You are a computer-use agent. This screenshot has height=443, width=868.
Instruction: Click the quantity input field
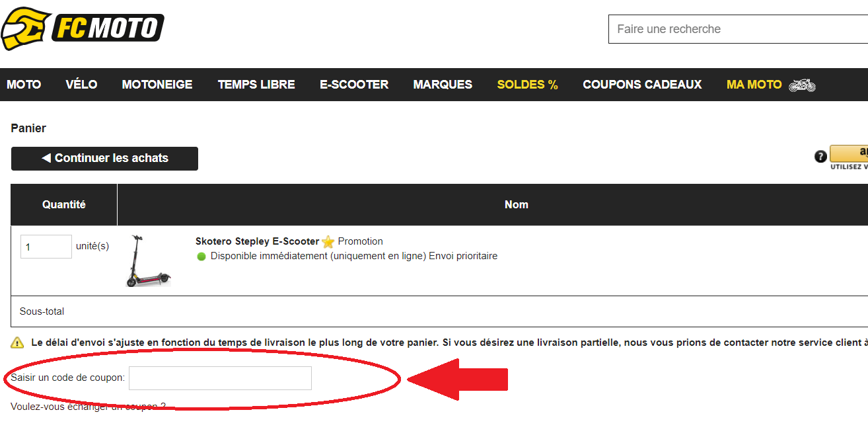point(46,247)
